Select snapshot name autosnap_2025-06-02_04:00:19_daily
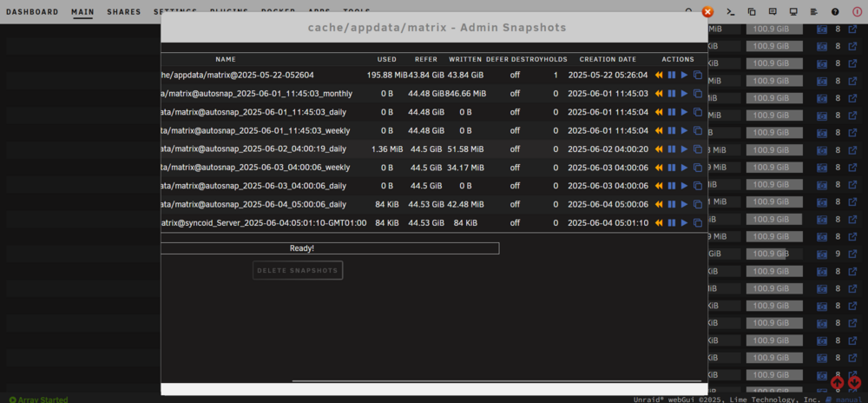868x403 pixels. (254, 149)
